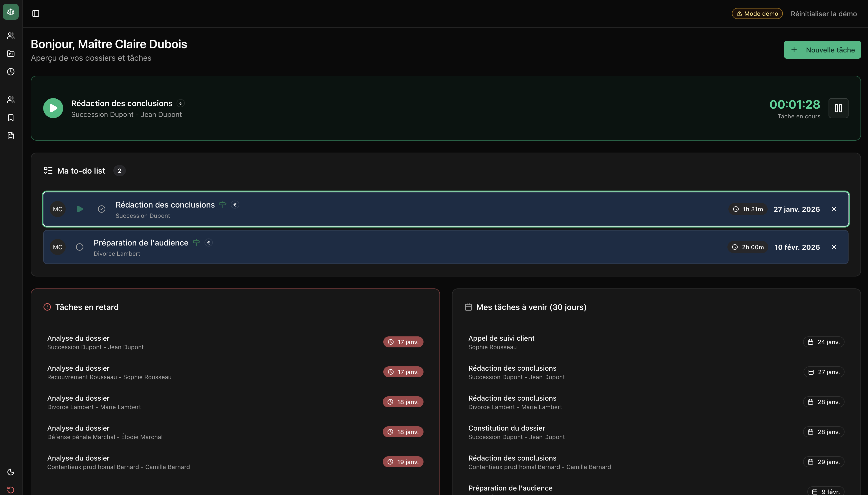The height and width of the screenshot is (495, 868).
Task: Pause the running task timer
Action: [838, 108]
